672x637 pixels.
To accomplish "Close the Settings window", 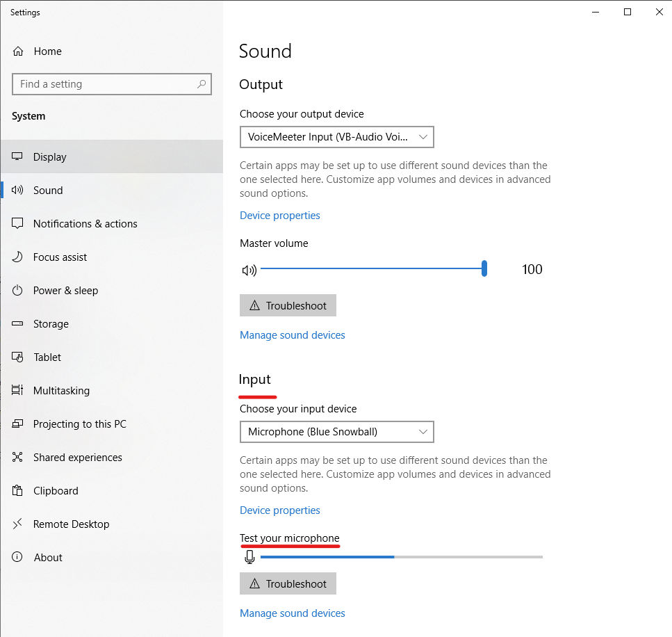I will (659, 12).
